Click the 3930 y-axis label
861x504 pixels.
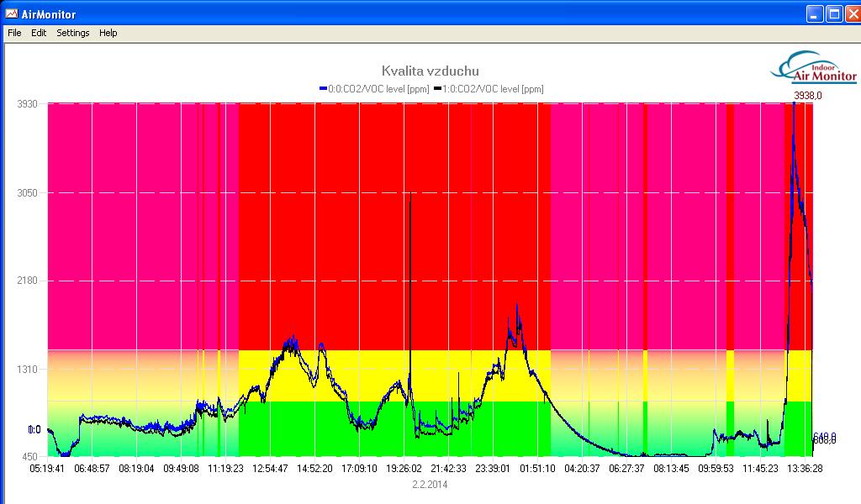tap(28, 103)
